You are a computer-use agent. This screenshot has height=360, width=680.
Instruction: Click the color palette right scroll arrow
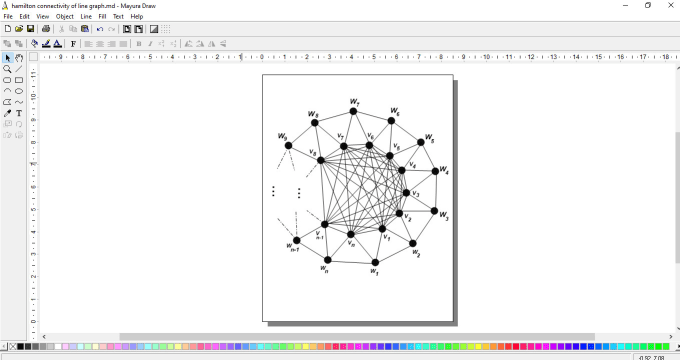click(x=677, y=347)
